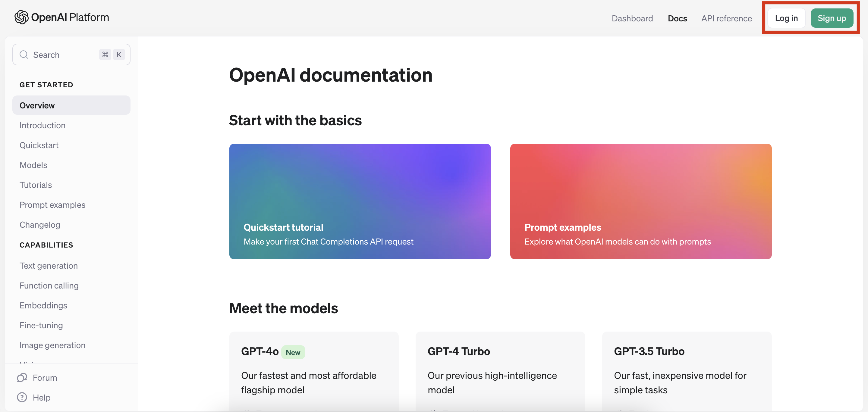The image size is (868, 412).
Task: Click the New badge next to GPT-4o
Action: [x=293, y=352]
